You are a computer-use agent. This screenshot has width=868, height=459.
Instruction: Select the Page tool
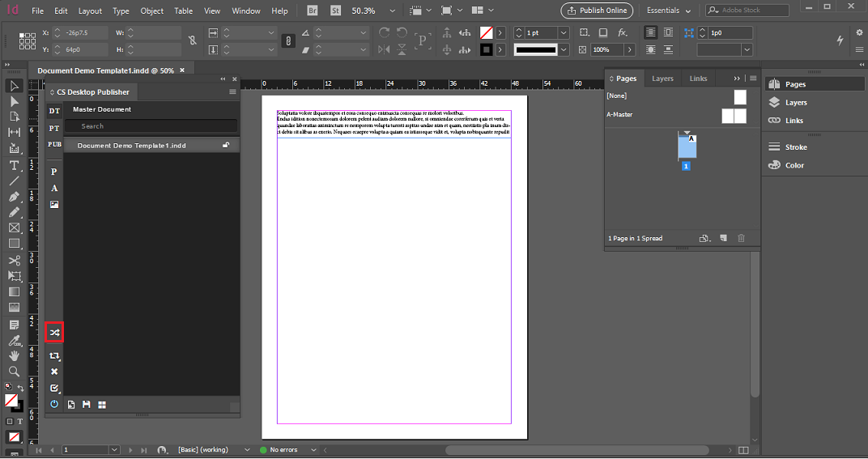15,117
